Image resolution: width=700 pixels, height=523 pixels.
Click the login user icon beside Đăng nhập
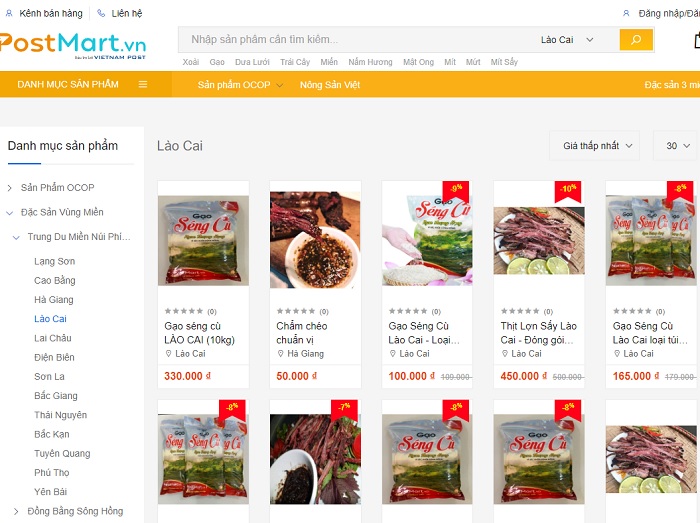click(626, 13)
